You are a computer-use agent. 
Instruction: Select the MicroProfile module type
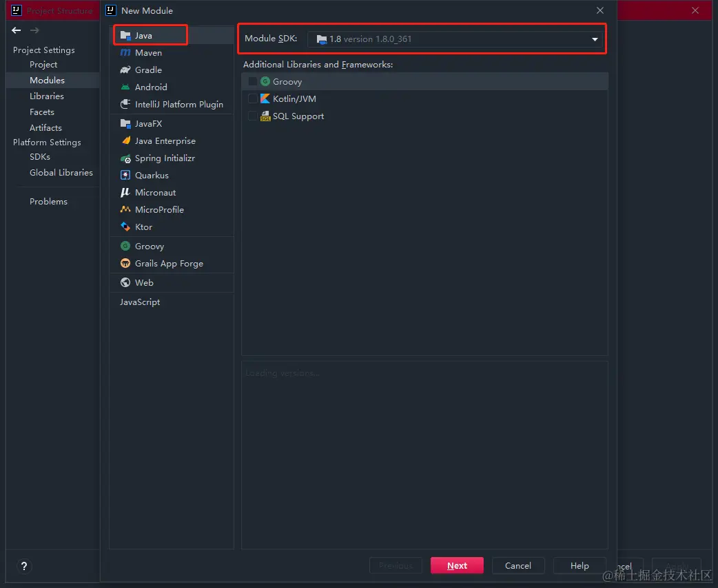coord(172,209)
